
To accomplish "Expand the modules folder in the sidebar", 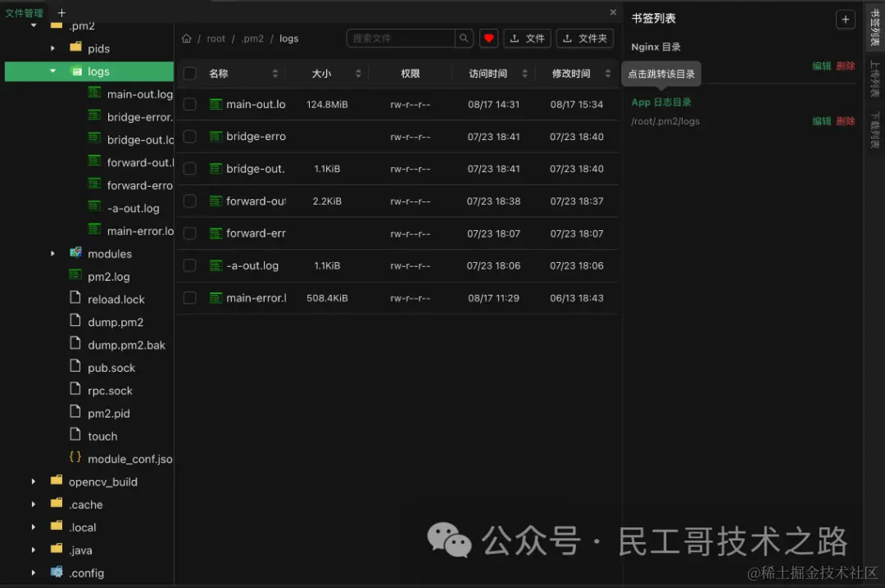I will [x=52, y=254].
